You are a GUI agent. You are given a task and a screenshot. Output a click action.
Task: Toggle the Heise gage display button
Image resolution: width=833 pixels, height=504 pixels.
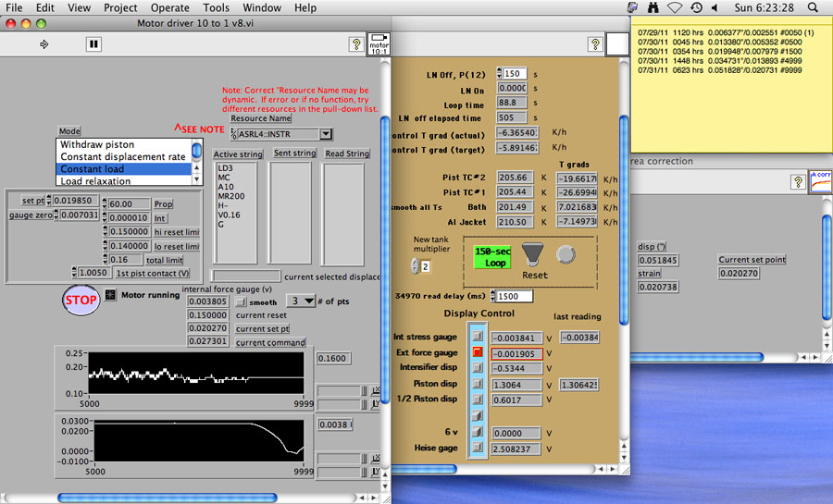[x=478, y=448]
